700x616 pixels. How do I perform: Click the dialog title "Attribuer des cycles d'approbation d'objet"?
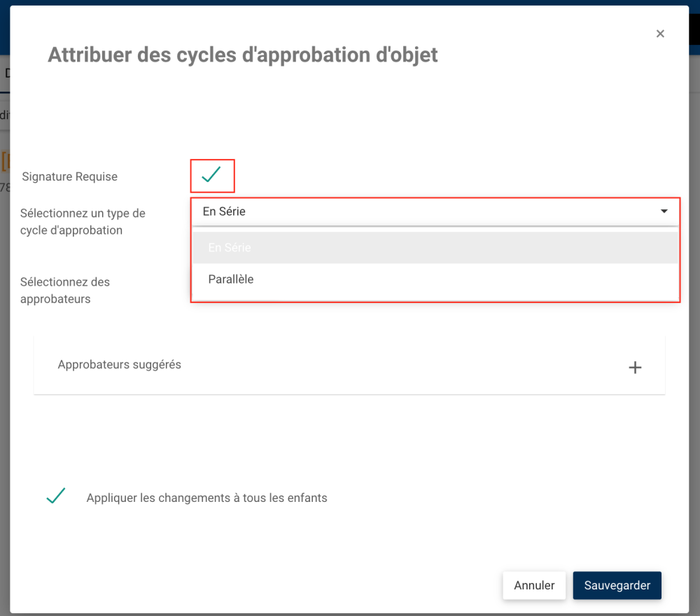(x=242, y=55)
